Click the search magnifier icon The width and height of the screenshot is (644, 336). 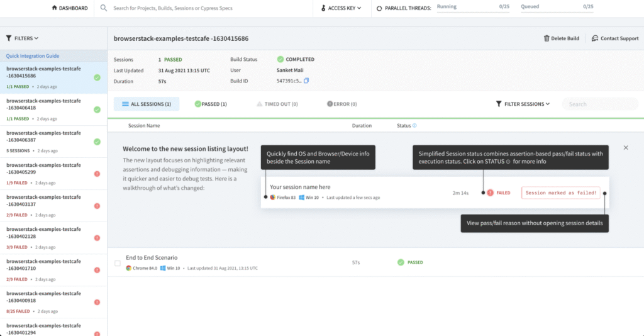coord(104,8)
